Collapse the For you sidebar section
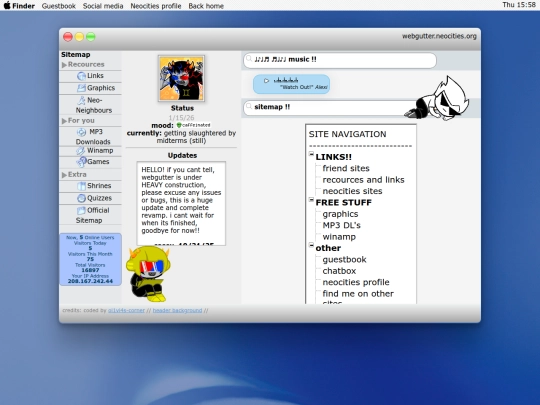Viewport: 540px width, 405px height. [x=64, y=121]
